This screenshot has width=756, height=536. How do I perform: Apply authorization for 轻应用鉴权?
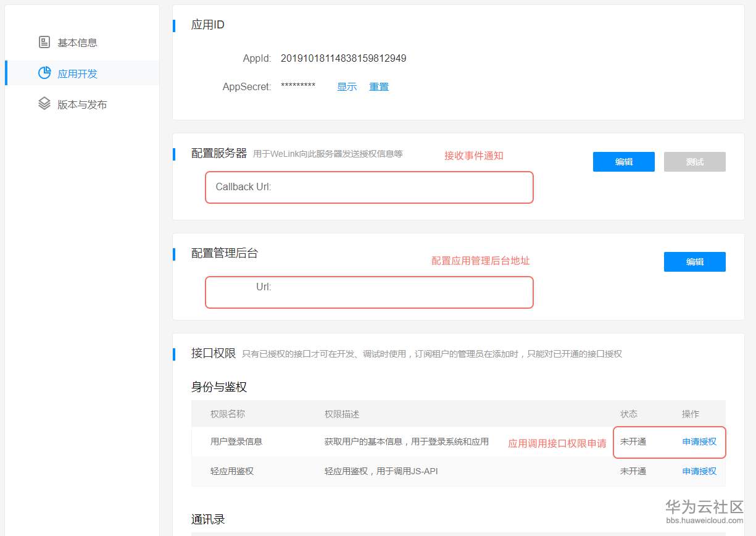tap(699, 471)
